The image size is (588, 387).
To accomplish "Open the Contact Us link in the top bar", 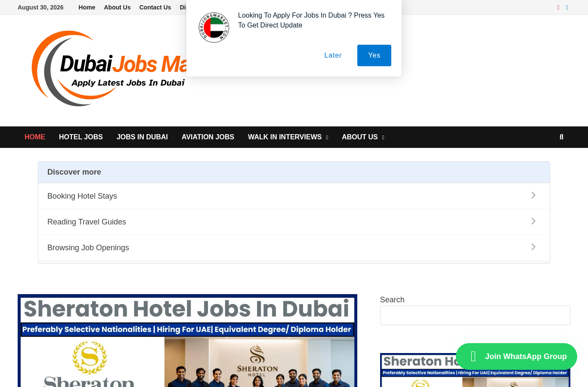I will tap(155, 7).
